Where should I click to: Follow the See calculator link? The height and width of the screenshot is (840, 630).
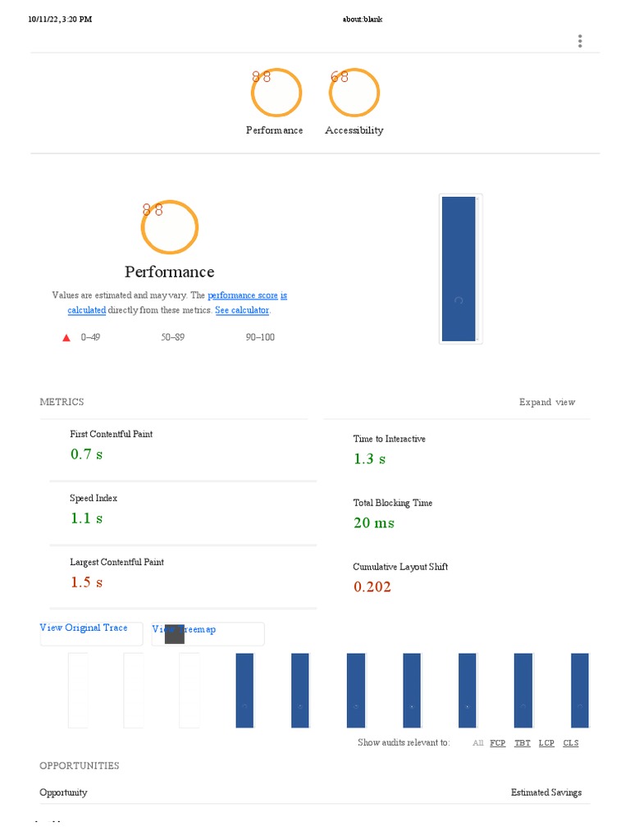242,311
